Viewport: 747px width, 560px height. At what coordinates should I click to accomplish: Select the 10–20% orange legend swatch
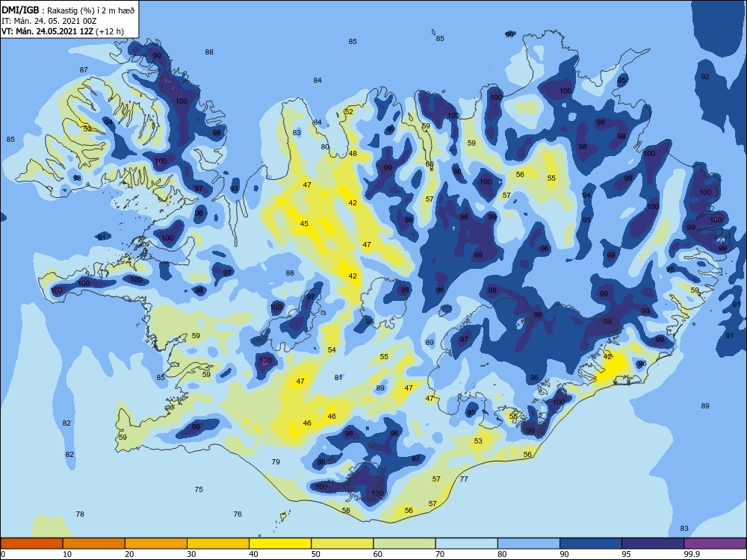[94, 544]
